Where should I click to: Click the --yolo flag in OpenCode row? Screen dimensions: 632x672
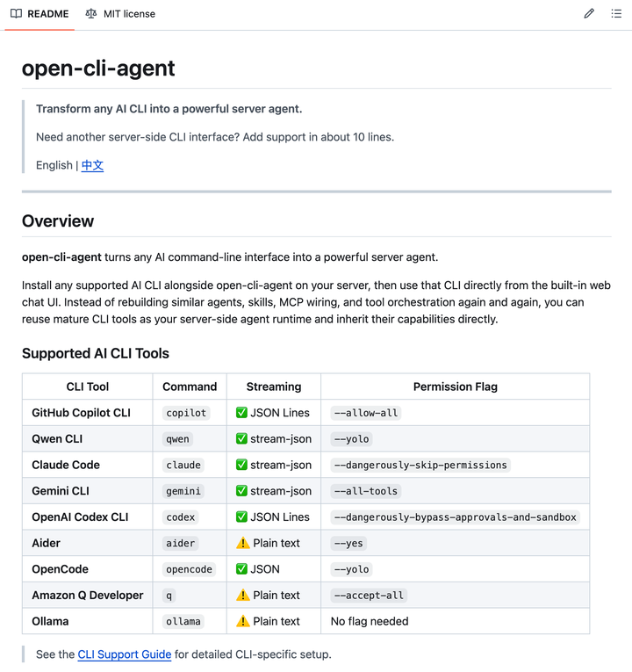(x=351, y=569)
